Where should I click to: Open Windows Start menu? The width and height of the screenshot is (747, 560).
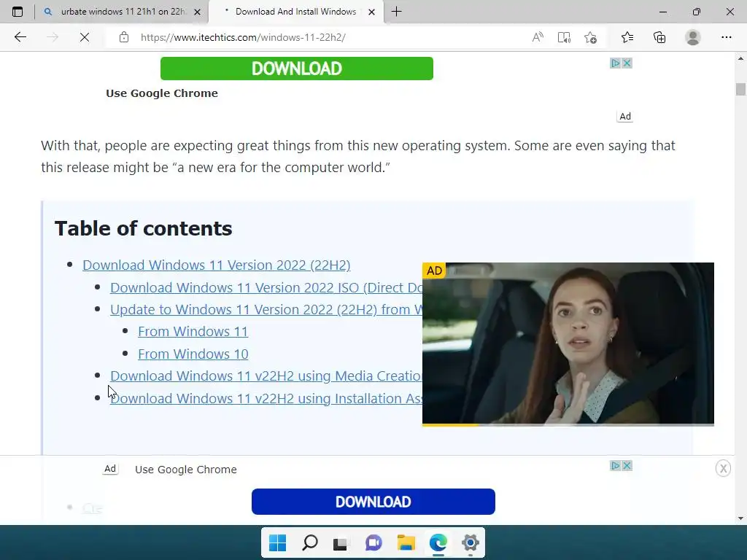point(277,542)
